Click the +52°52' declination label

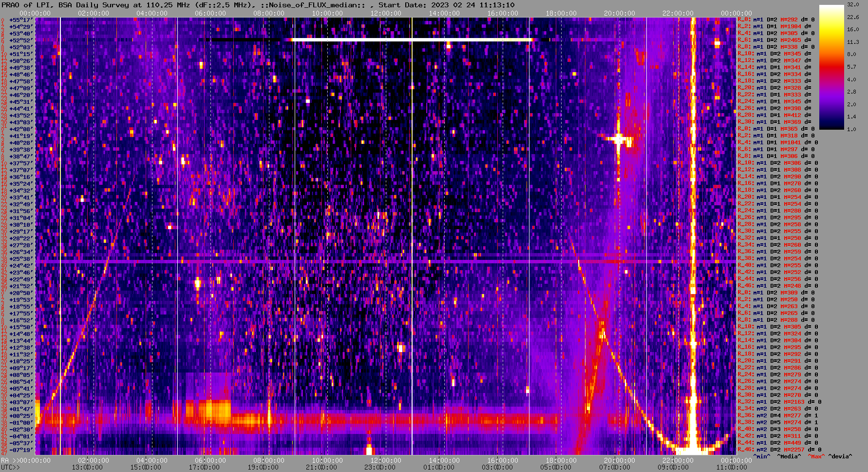tap(21, 40)
